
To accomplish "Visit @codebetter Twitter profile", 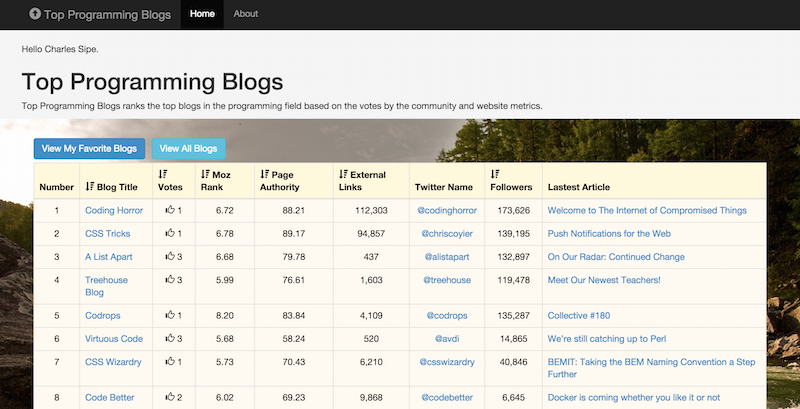I will [447, 397].
